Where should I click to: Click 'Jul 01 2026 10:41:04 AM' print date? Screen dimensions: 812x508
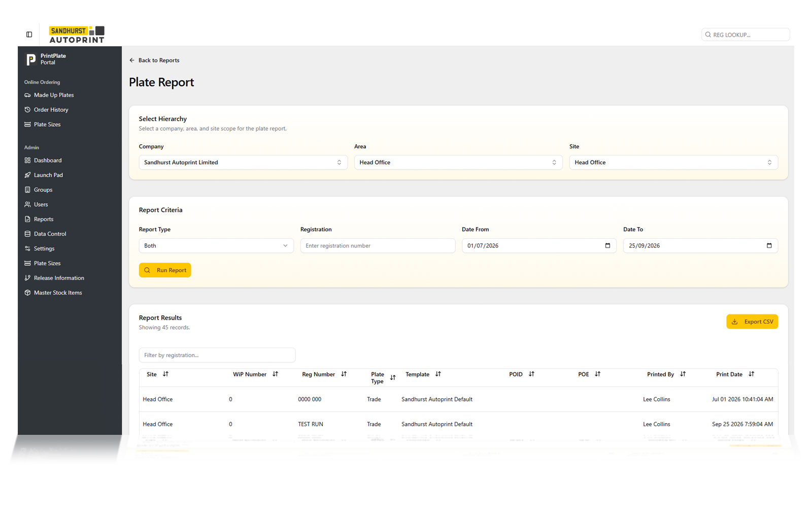[742, 399]
